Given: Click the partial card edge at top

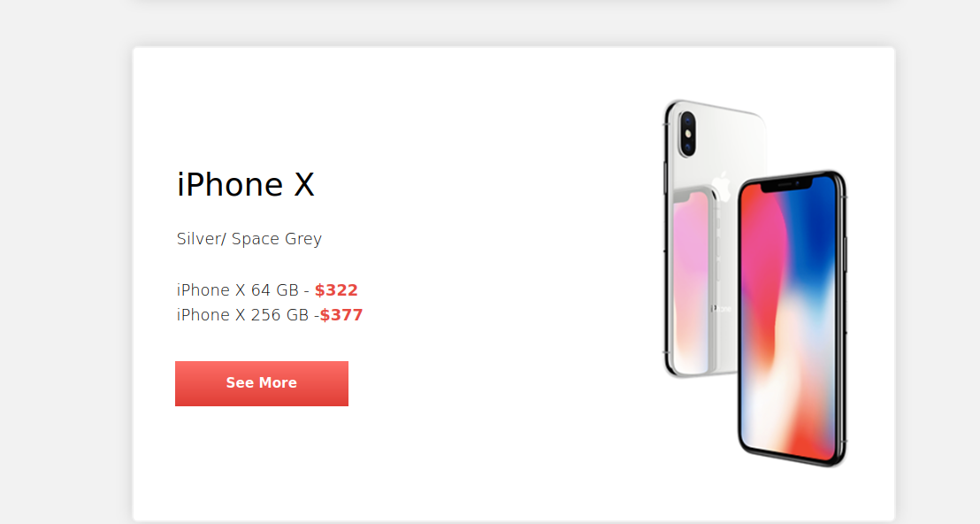Looking at the screenshot, I should (513, 7).
